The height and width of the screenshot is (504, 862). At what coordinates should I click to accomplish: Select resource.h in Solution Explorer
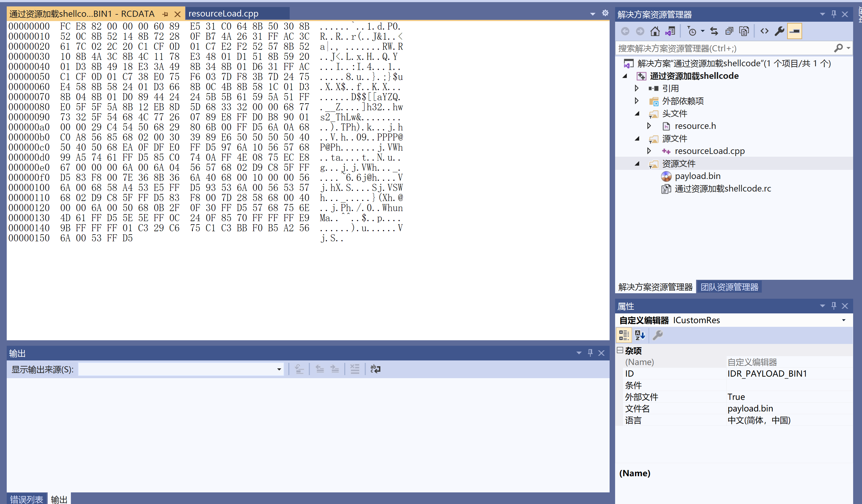[x=695, y=126]
